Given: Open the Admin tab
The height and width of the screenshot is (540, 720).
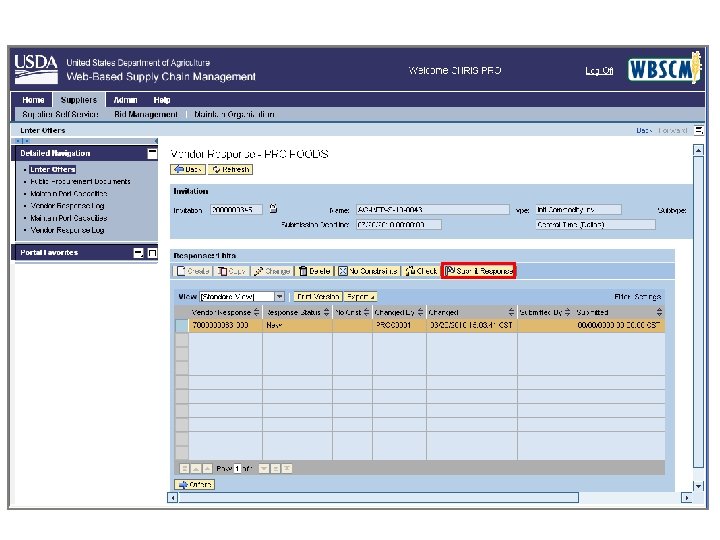Looking at the screenshot, I should click(125, 100).
